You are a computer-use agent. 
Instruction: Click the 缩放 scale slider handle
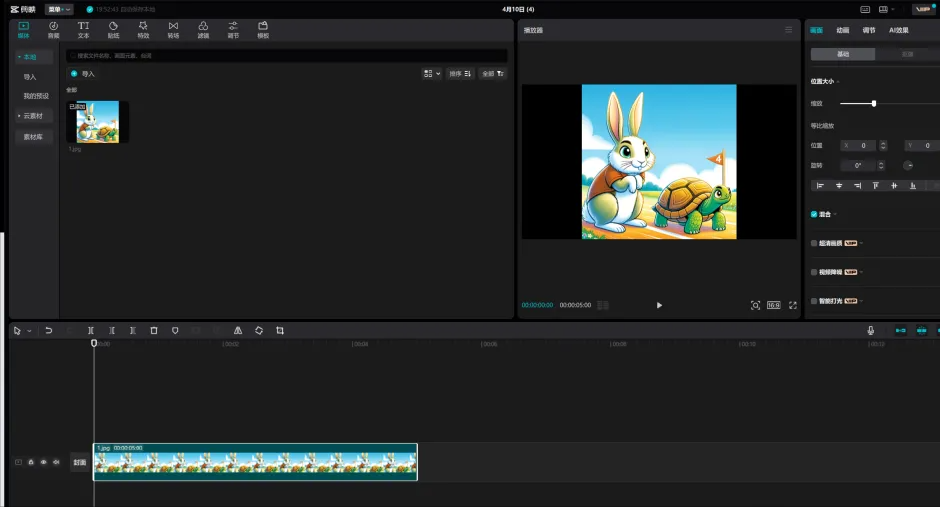point(874,103)
